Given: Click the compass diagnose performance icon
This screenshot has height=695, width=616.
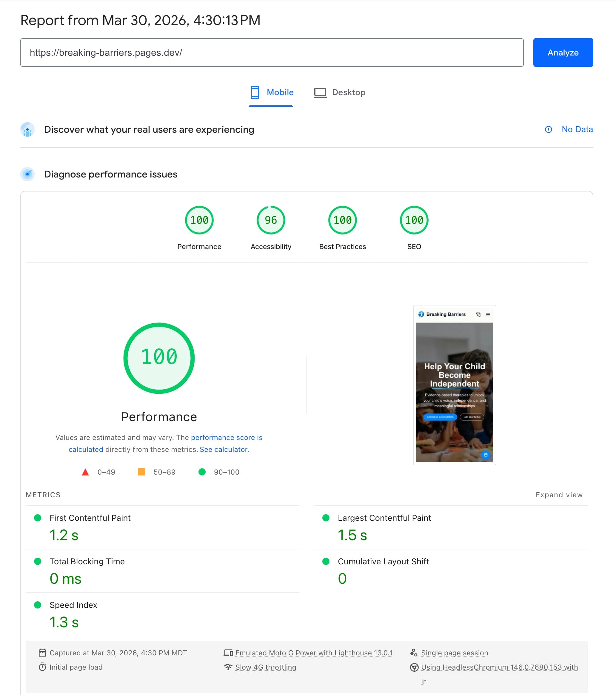Looking at the screenshot, I should pyautogui.click(x=27, y=174).
